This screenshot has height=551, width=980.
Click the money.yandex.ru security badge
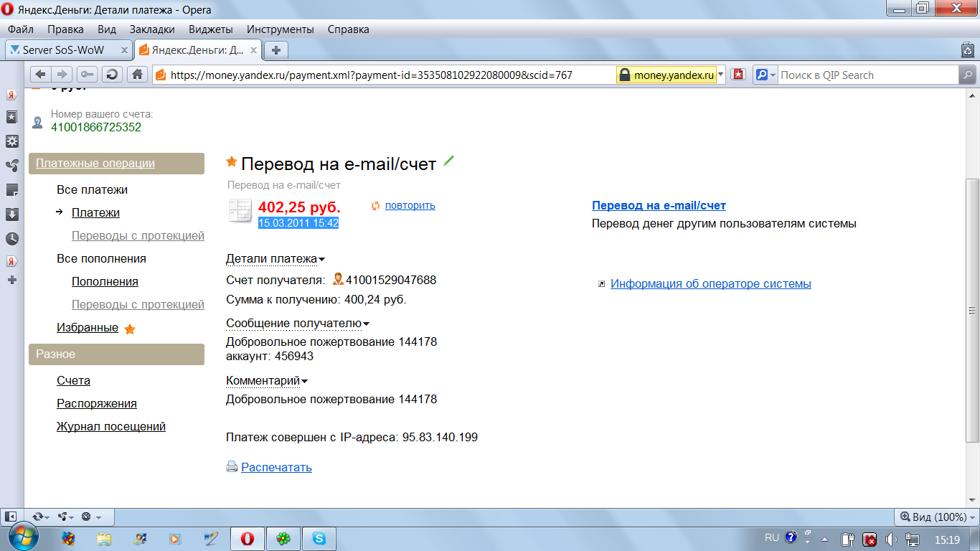pos(666,75)
